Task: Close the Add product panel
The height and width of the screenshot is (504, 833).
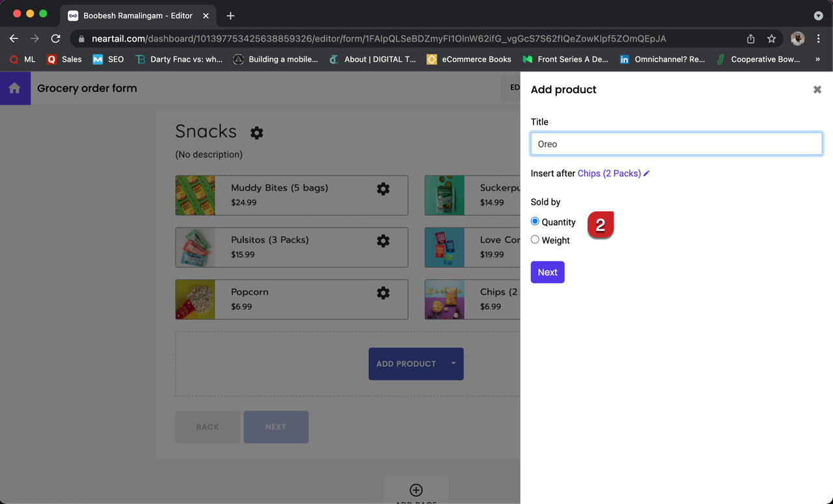Action: (817, 90)
